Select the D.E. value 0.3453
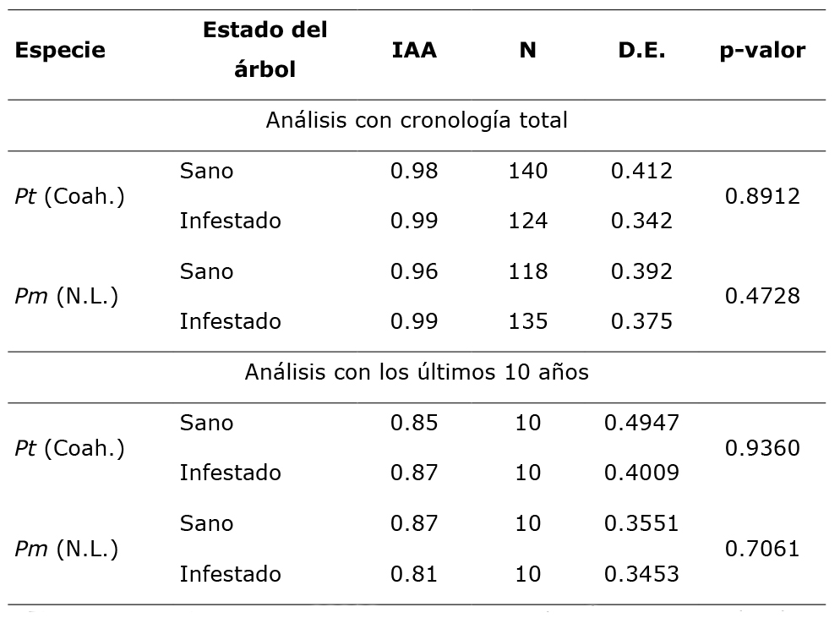840x618 pixels. pos(641,574)
